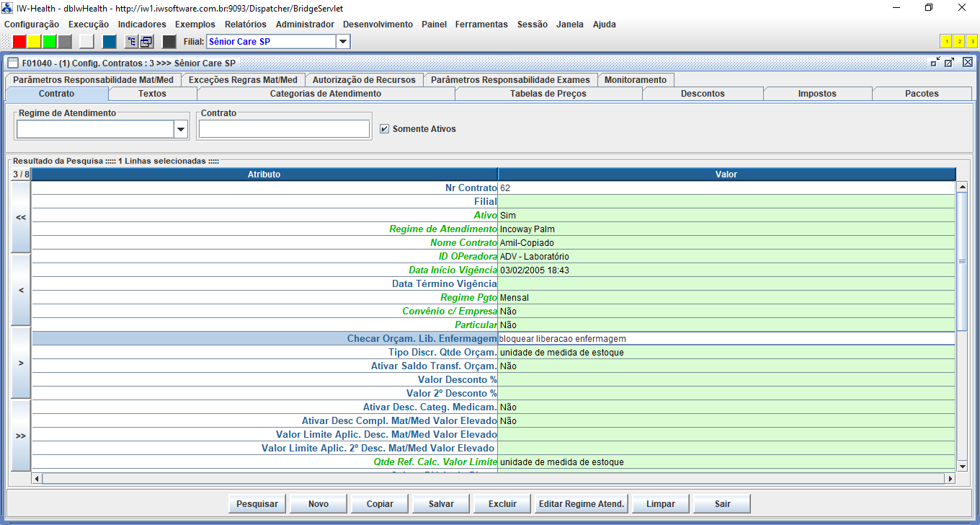980x525 pixels.
Task: Jump to last record with >> button
Action: pos(21,436)
